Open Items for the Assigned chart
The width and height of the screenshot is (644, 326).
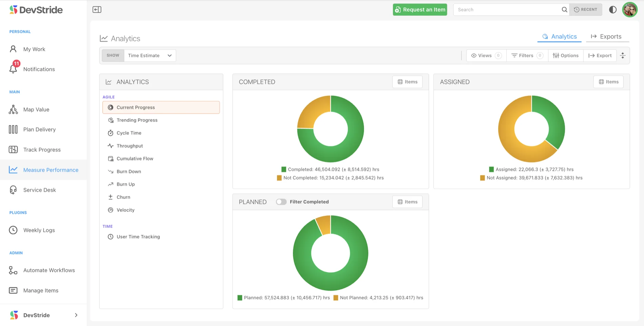(608, 82)
